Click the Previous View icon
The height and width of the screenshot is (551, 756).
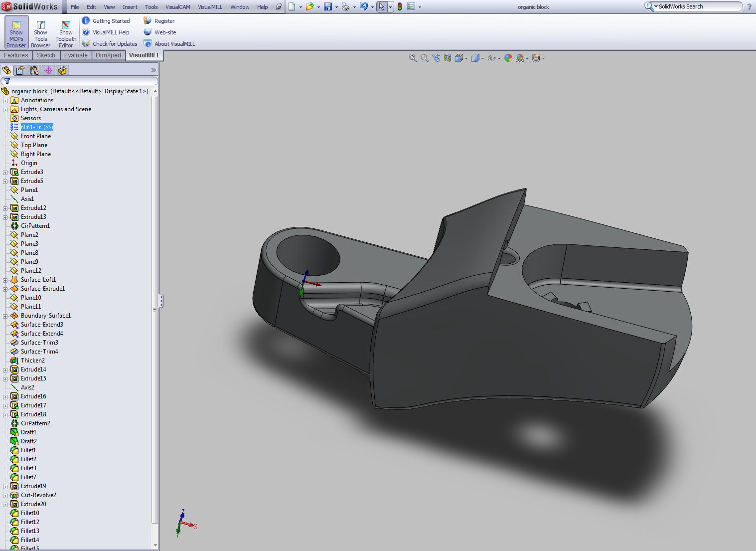tap(436, 58)
